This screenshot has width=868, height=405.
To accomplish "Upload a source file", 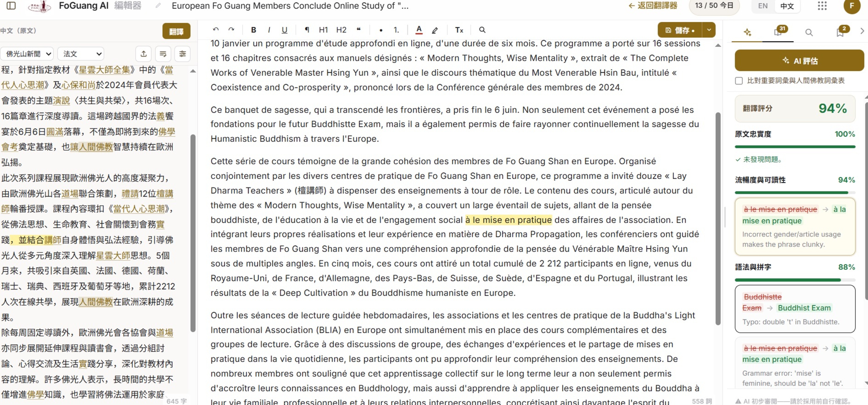I will click(143, 53).
